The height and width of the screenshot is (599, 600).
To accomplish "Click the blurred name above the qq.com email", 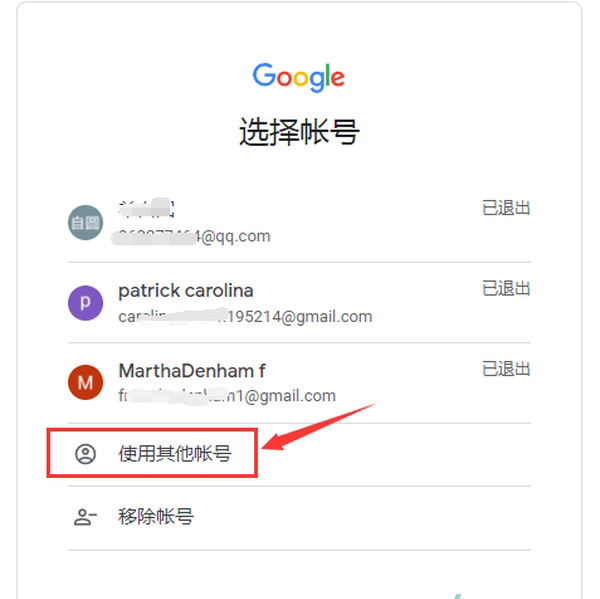I will (146, 208).
